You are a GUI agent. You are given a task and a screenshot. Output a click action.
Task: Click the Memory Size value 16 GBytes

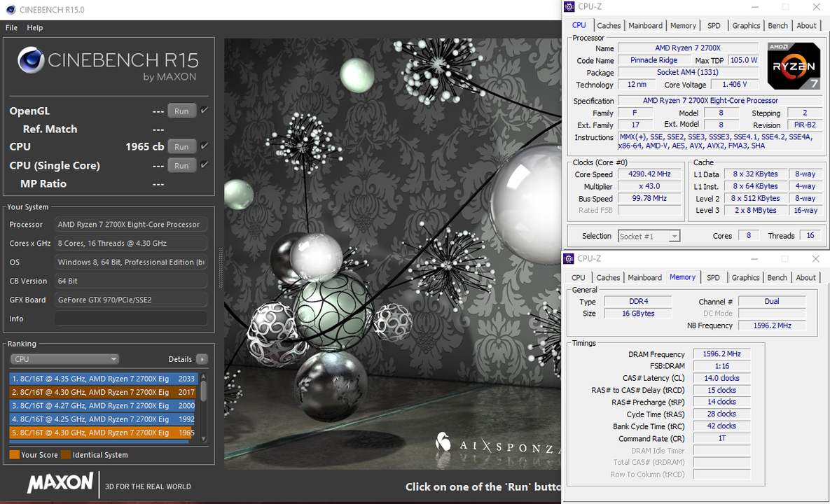click(638, 314)
